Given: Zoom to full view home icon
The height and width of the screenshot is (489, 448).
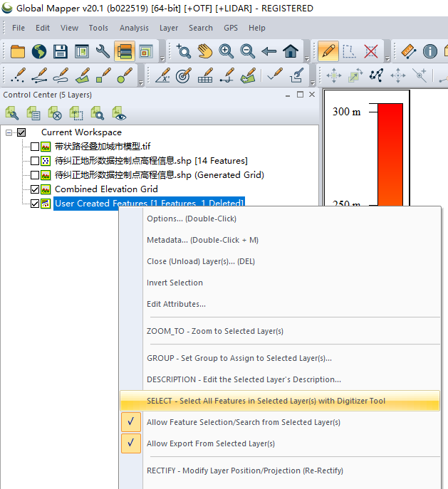Looking at the screenshot, I should (x=291, y=51).
